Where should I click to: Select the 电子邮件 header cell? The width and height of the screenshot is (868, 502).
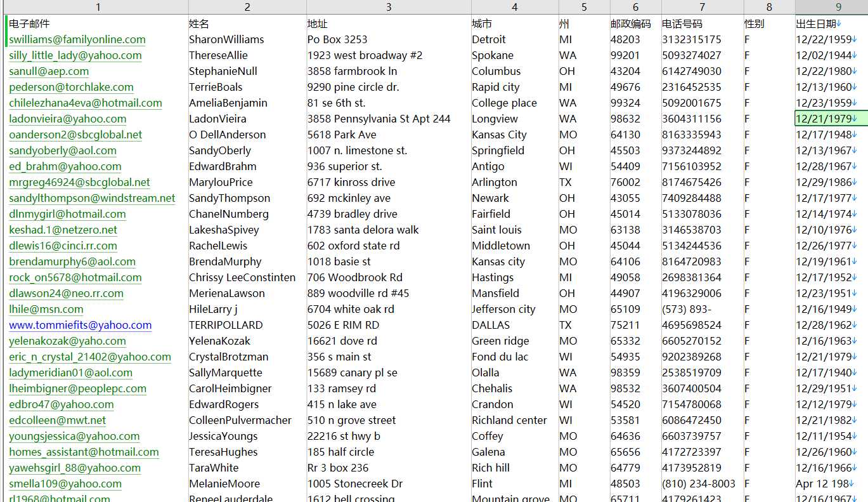click(x=98, y=23)
